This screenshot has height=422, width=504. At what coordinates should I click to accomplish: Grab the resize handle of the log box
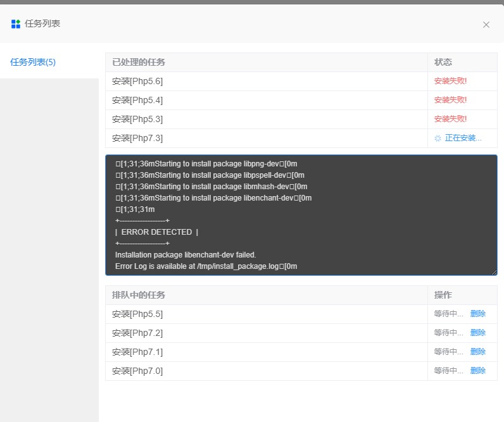[x=494, y=272]
